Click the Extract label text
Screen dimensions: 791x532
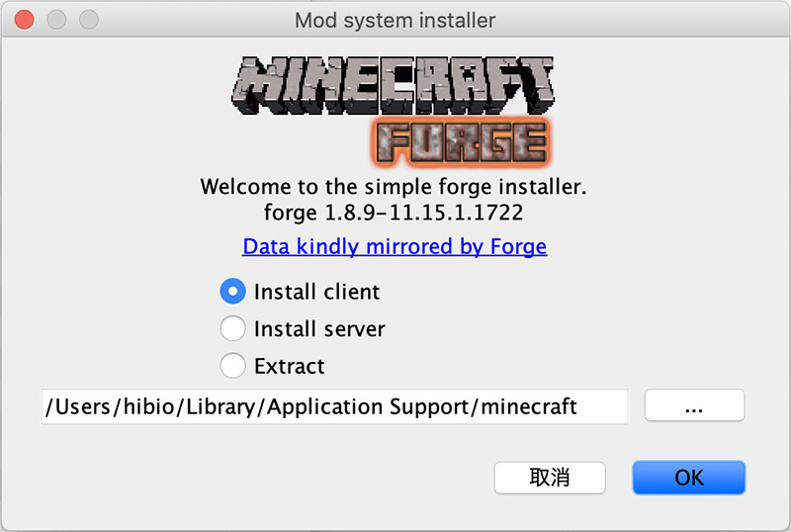pyautogui.click(x=289, y=366)
